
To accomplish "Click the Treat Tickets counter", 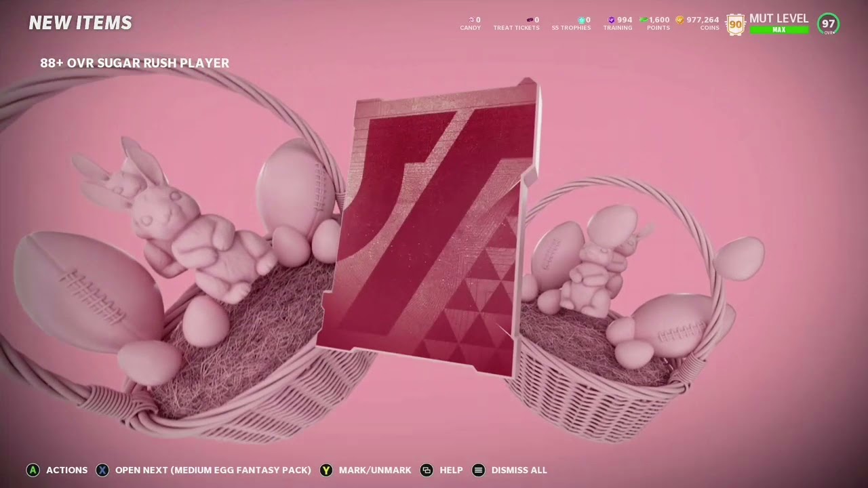I will pyautogui.click(x=517, y=24).
